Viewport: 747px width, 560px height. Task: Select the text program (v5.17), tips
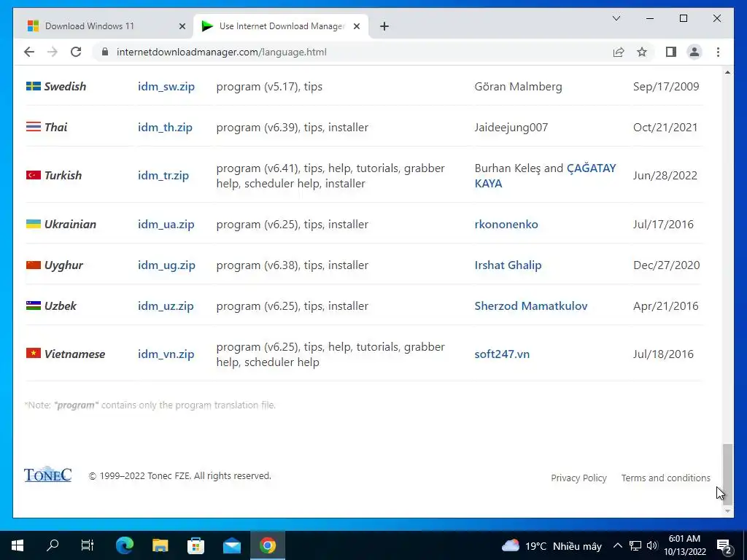pyautogui.click(x=269, y=87)
